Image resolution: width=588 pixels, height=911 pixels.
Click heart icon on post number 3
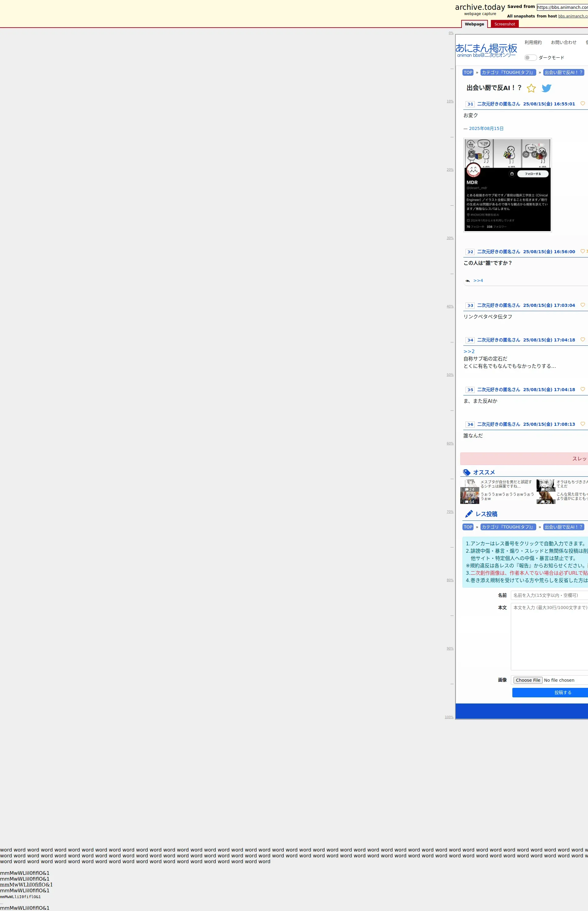[582, 305]
